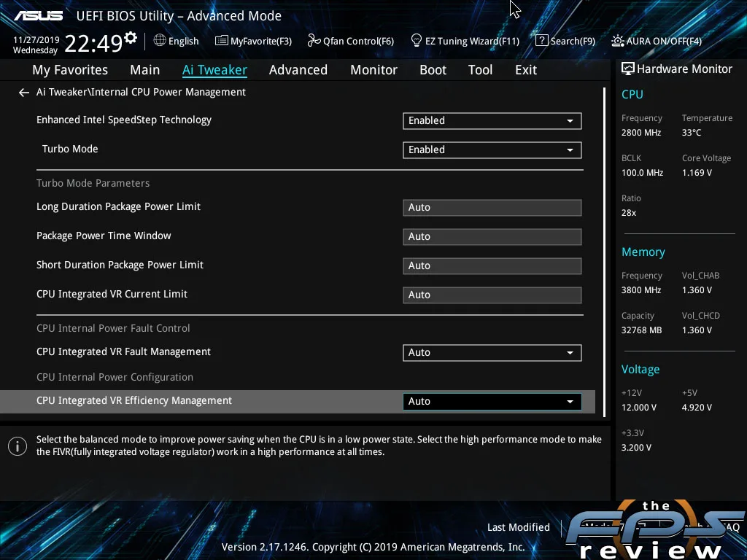The height and width of the screenshot is (560, 747).
Task: Select Short Duration Package Power Limit label
Action: (120, 265)
